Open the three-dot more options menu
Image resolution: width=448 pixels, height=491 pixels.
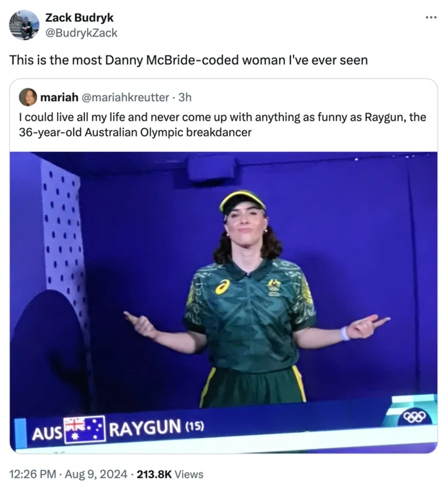[431, 17]
